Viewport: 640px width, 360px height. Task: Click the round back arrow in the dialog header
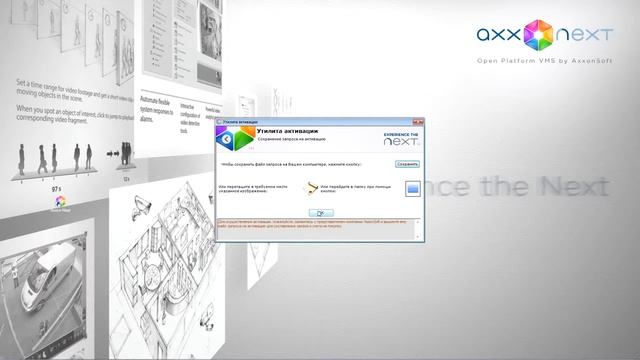click(x=226, y=139)
